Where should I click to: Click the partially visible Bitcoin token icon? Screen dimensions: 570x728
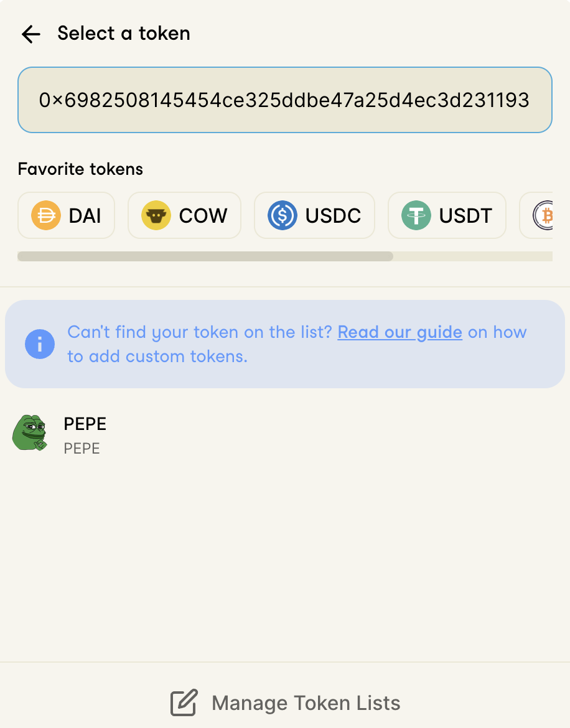pyautogui.click(x=543, y=216)
